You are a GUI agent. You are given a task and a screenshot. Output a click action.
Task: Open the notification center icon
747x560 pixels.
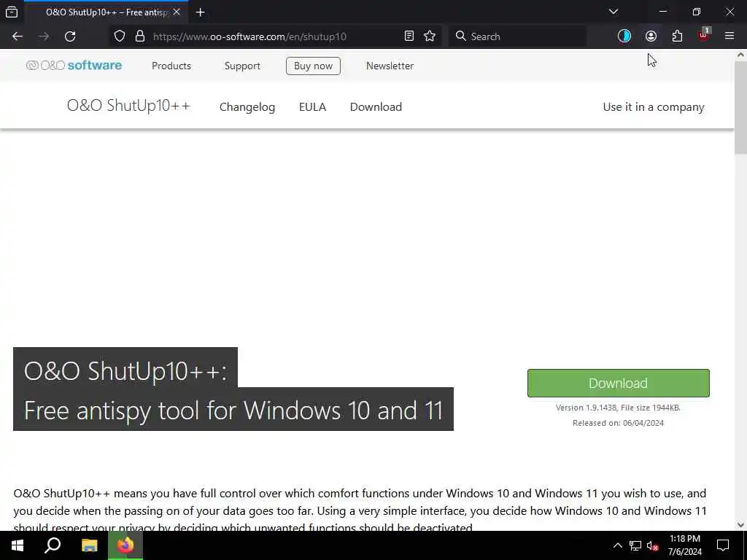(x=723, y=545)
